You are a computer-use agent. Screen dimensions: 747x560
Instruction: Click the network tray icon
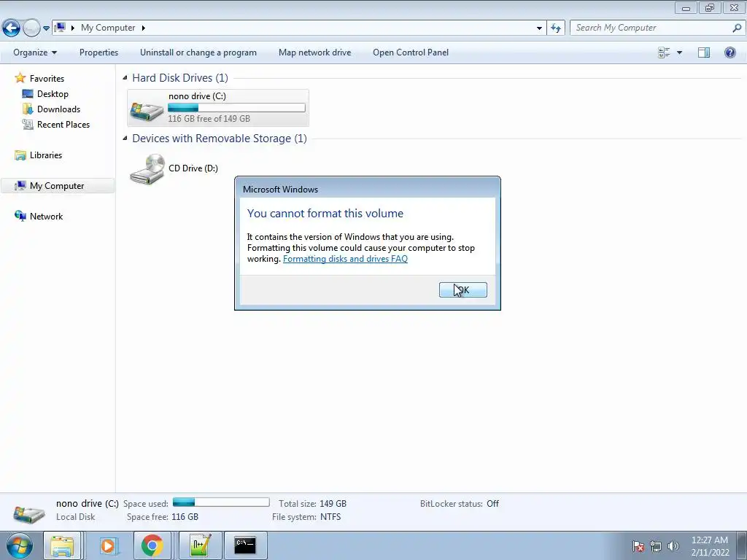[x=656, y=546]
